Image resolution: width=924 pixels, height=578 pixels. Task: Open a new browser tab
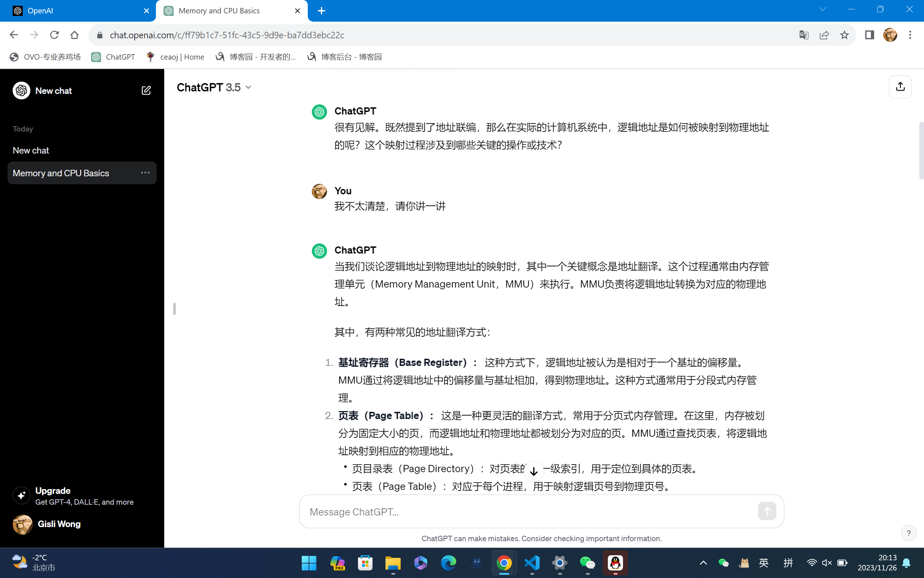[322, 11]
